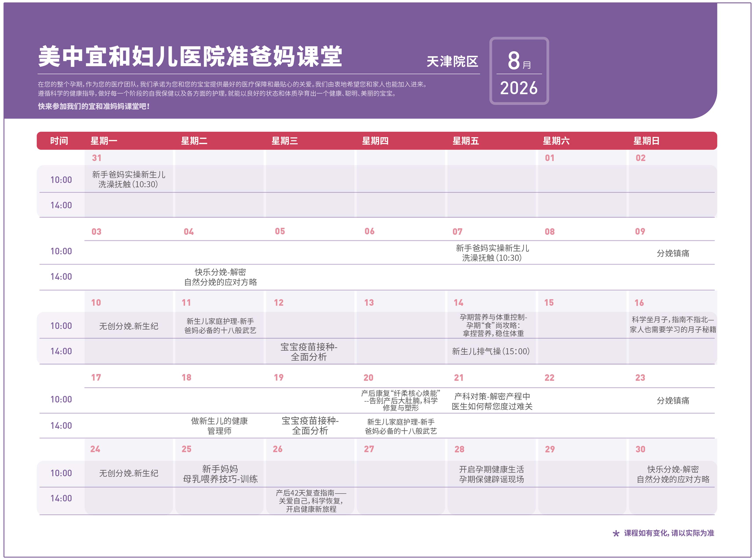The image size is (755, 560).
Task: Open "无创分娩.新生纪" class under date 24
Action: 129,473
